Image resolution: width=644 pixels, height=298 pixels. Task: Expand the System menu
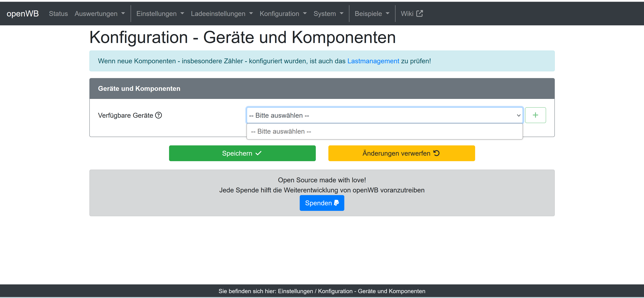[x=328, y=13]
